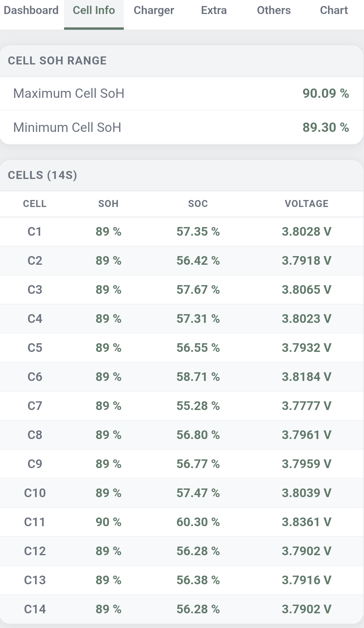The image size is (364, 628).
Task: Click the SOC column header
Action: click(198, 204)
